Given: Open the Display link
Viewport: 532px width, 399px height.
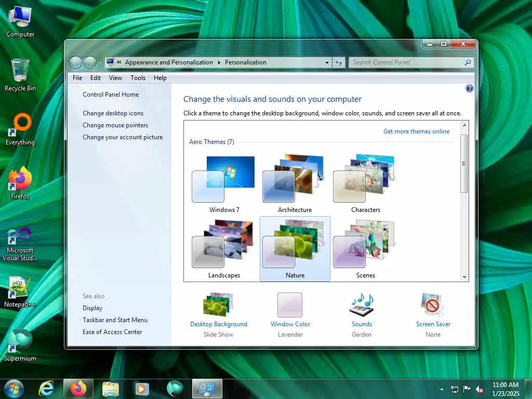Looking at the screenshot, I should coord(92,308).
